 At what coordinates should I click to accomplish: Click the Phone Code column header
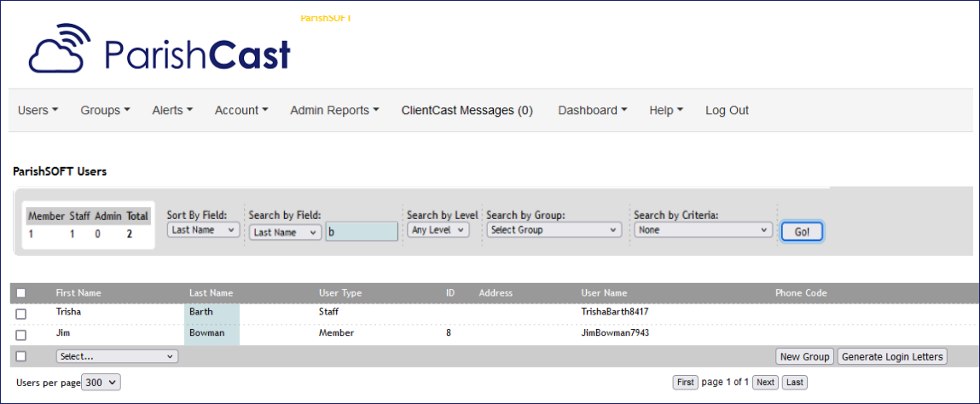coord(801,293)
